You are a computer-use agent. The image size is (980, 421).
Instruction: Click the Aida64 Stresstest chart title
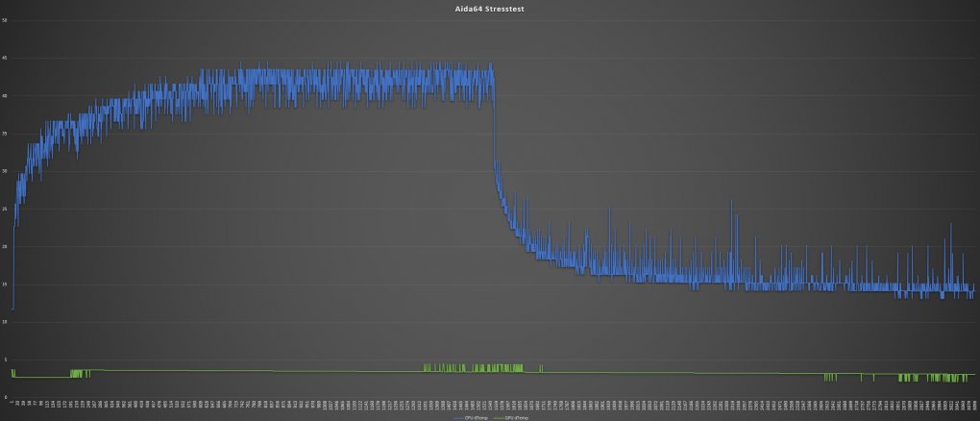489,10
